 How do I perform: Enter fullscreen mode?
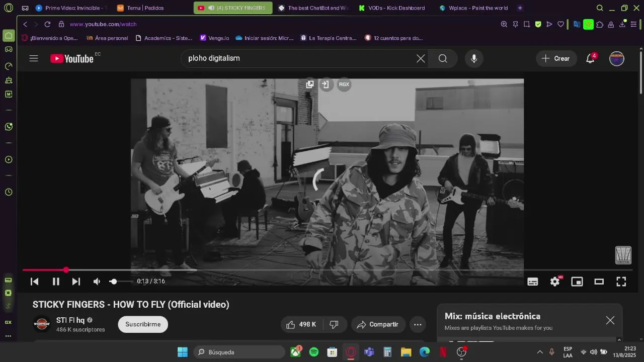point(621,282)
